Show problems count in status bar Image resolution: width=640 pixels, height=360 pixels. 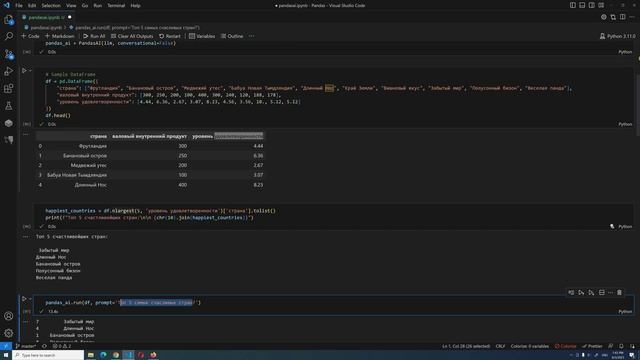click(62, 346)
